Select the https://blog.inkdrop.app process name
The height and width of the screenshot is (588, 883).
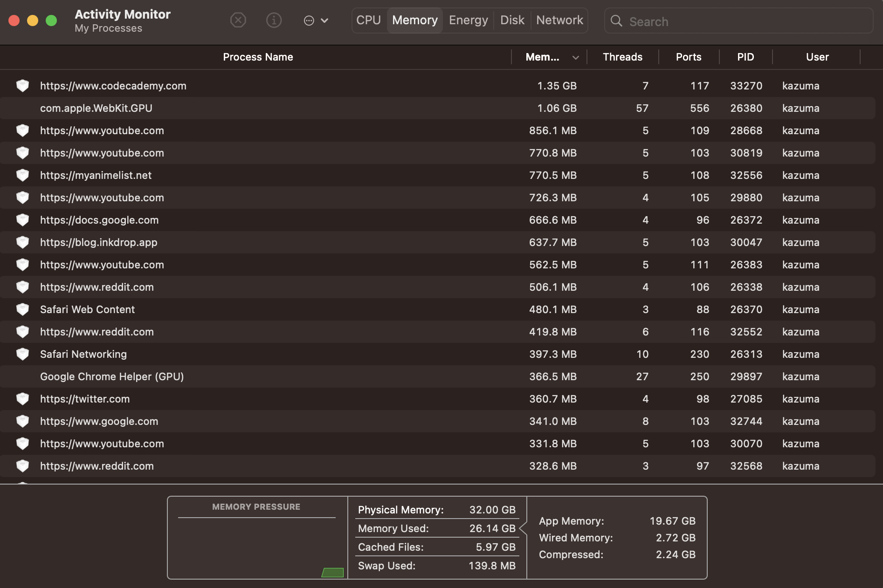[x=99, y=242]
